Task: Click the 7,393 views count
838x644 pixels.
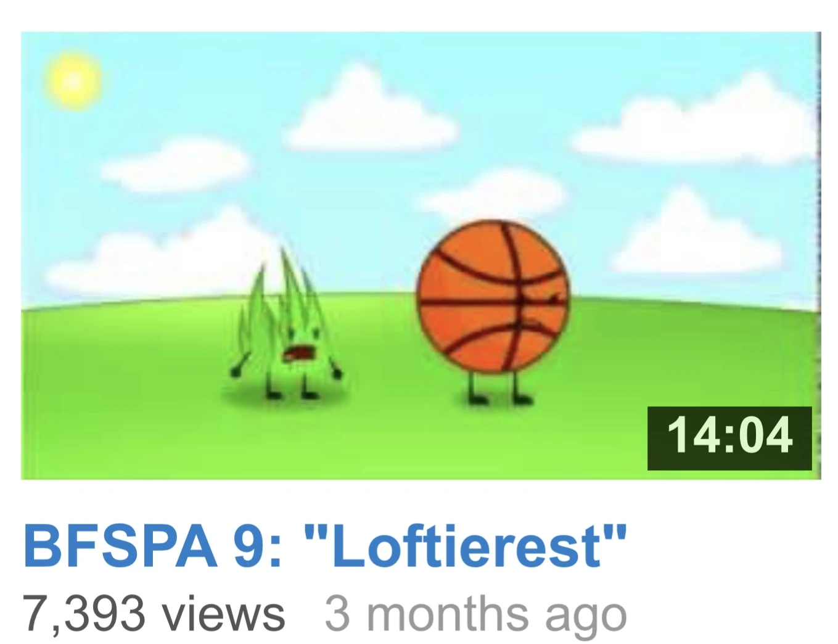Action: 154,613
